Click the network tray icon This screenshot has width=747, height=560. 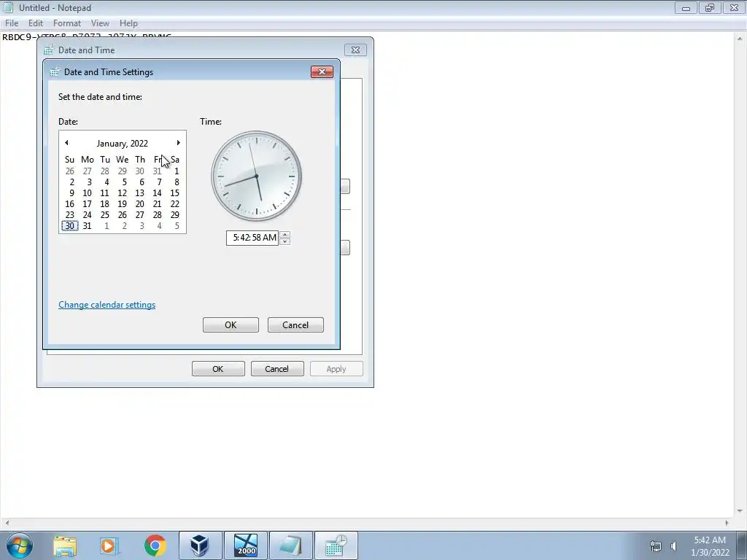656,546
